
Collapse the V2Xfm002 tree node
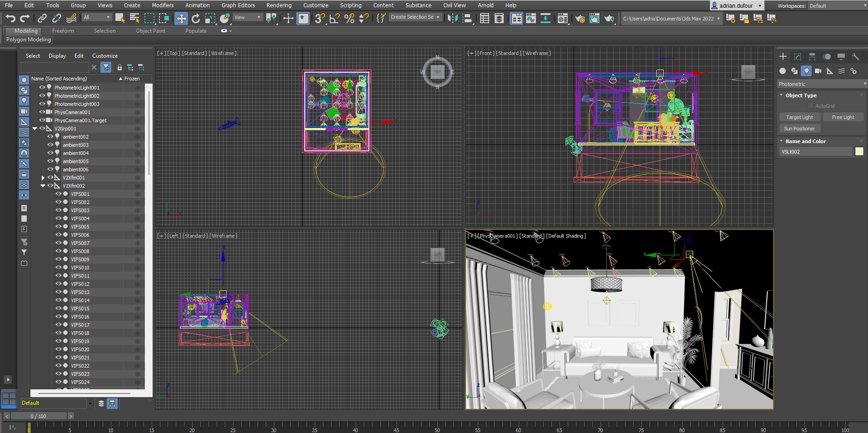(x=43, y=186)
